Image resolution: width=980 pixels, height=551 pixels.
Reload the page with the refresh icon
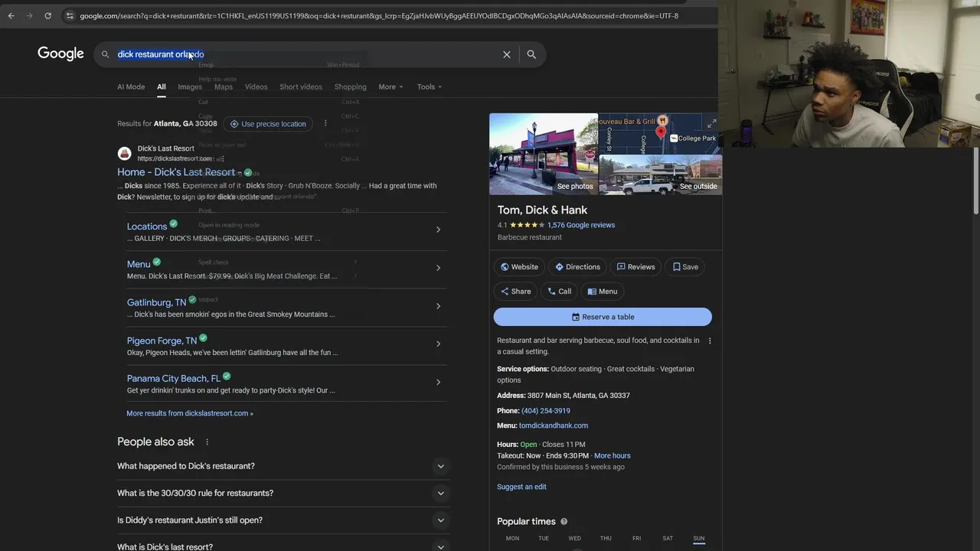pos(47,15)
